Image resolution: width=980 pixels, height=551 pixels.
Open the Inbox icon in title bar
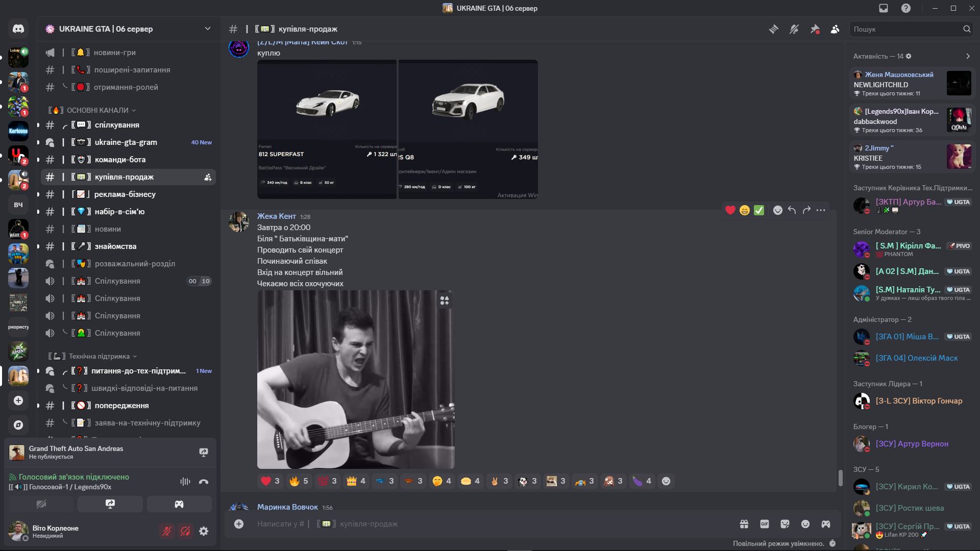pyautogui.click(x=884, y=8)
